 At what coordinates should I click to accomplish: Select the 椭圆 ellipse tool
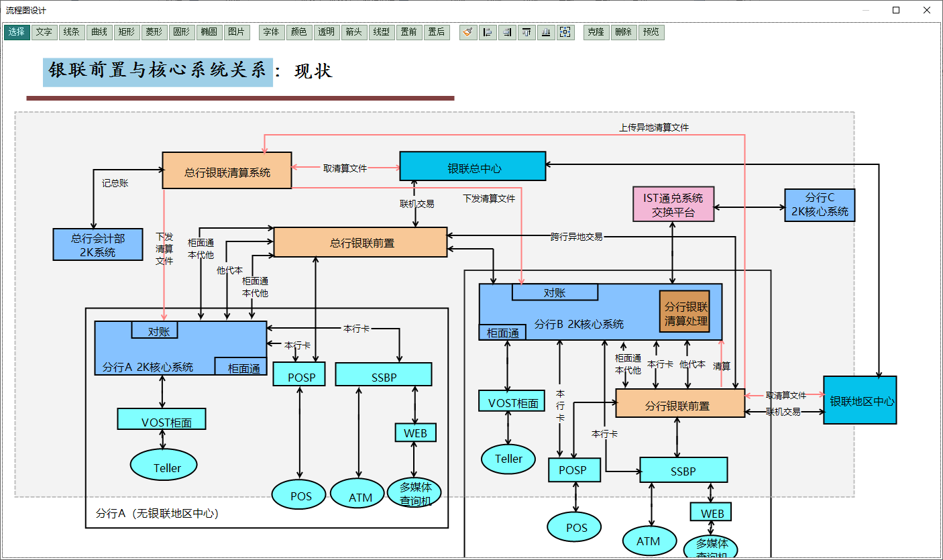pos(209,32)
